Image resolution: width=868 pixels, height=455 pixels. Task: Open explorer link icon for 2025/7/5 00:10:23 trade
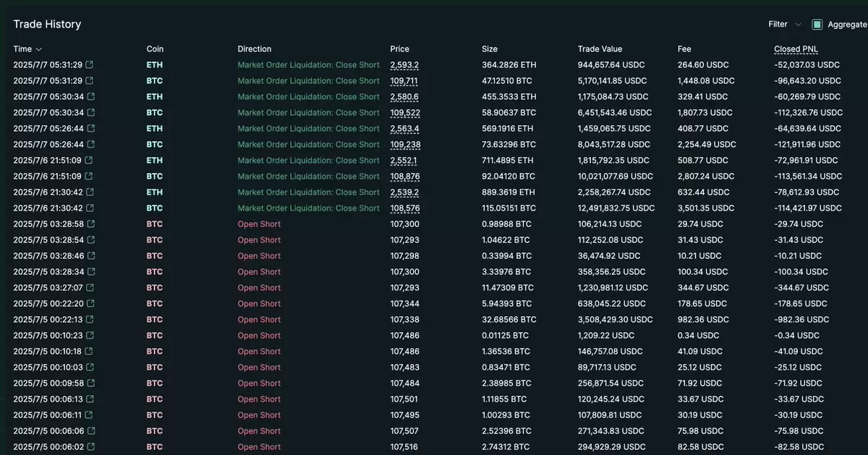(90, 336)
